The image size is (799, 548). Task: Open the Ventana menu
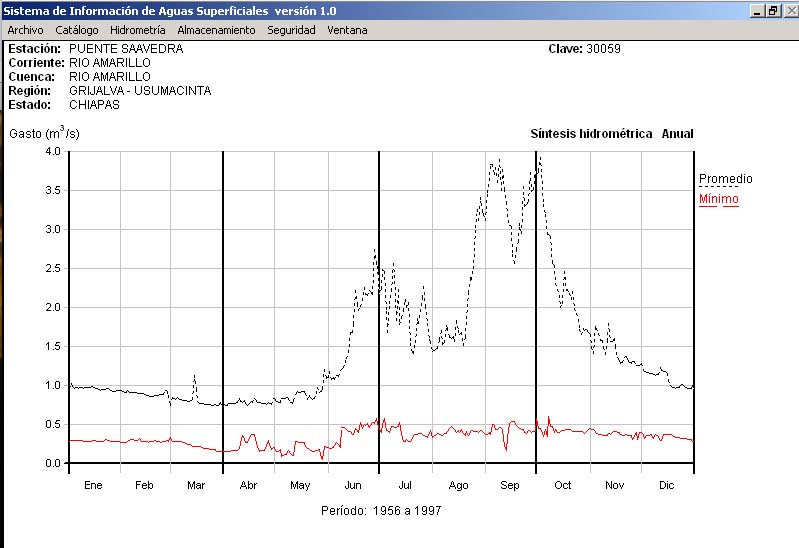(x=347, y=30)
